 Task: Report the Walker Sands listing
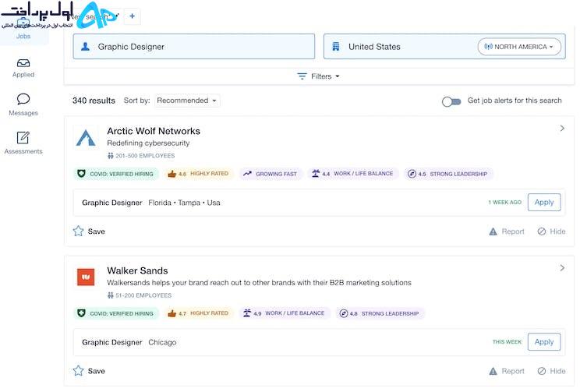(x=507, y=371)
